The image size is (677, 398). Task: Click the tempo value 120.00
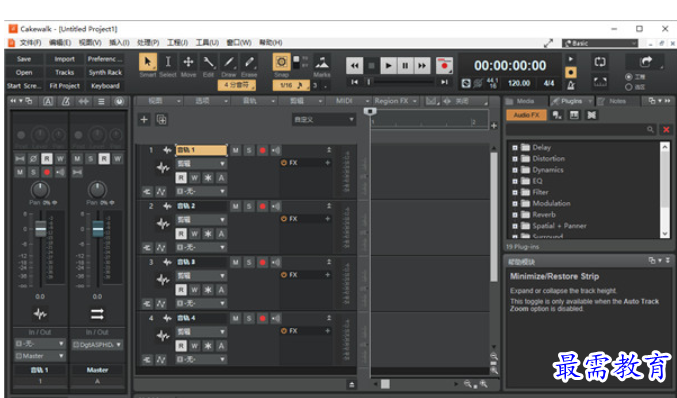[519, 83]
